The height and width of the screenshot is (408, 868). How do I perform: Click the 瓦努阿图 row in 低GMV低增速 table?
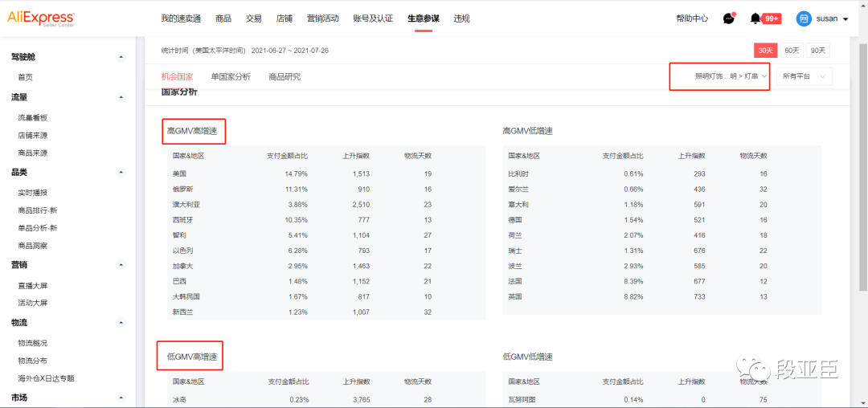click(x=662, y=400)
